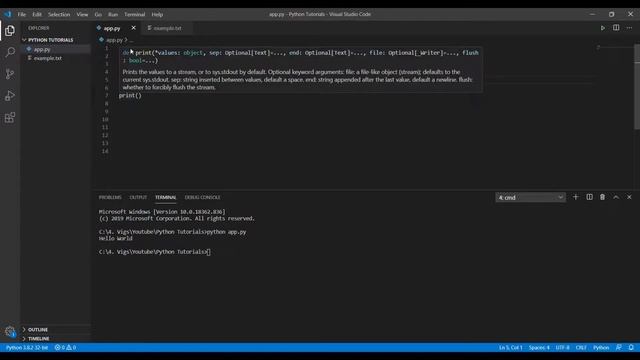Screen dimensions: 640x360
Task: Open the Run and Debug view
Action: [x=10, y=96]
